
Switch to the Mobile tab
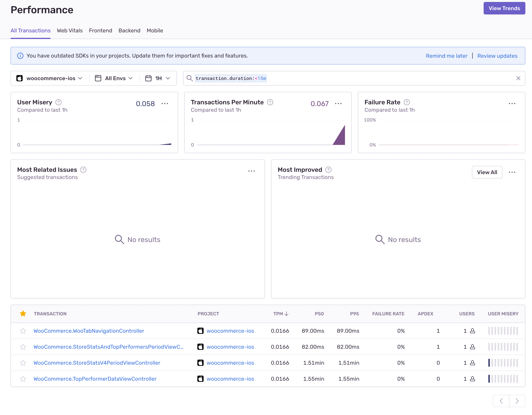coord(155,30)
